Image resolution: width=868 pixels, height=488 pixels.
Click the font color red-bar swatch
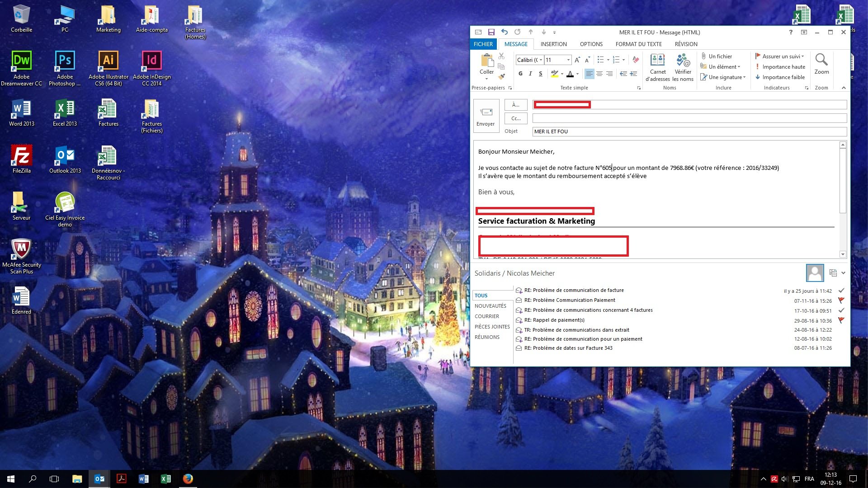[570, 74]
